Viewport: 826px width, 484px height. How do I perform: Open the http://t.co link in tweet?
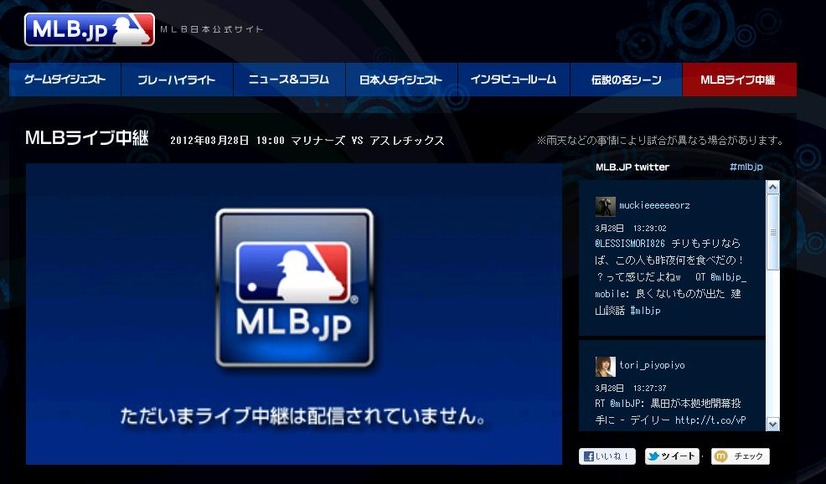point(711,420)
